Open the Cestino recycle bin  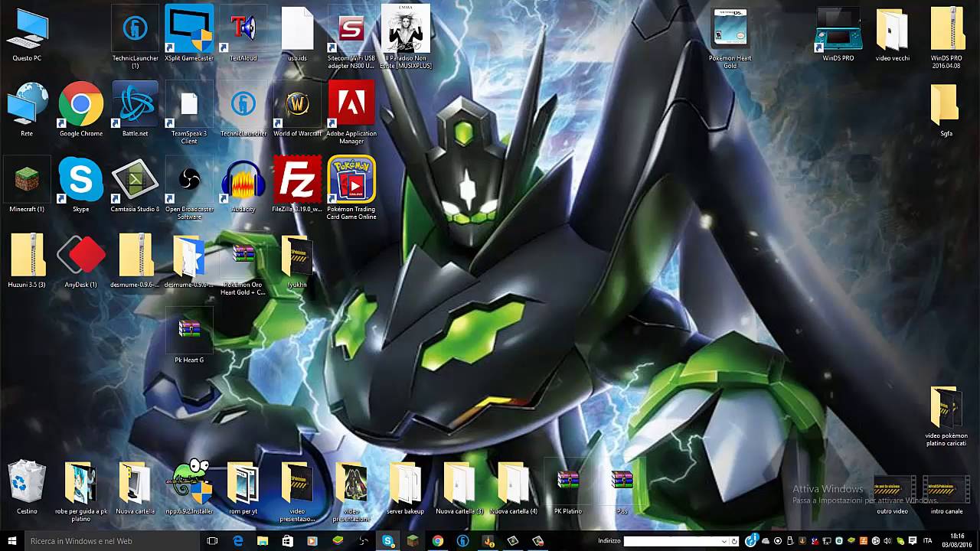click(27, 487)
